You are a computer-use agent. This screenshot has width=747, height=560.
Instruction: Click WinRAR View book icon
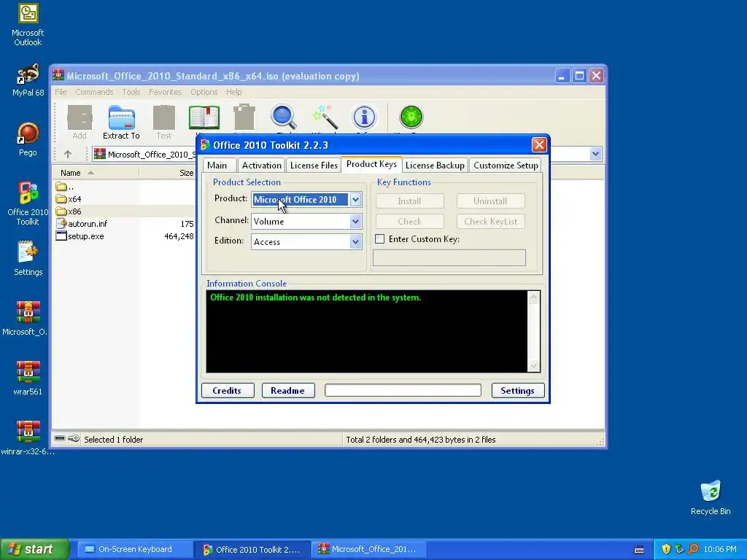[x=204, y=118]
